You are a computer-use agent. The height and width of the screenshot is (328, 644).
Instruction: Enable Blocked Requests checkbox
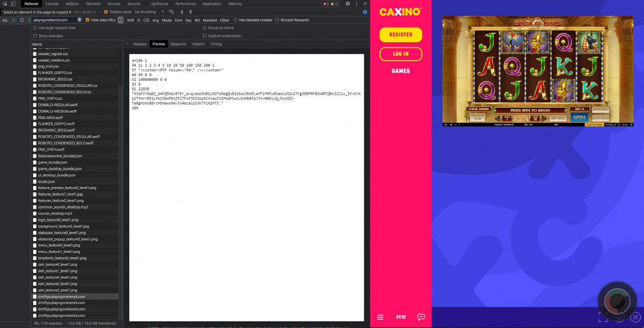click(277, 20)
